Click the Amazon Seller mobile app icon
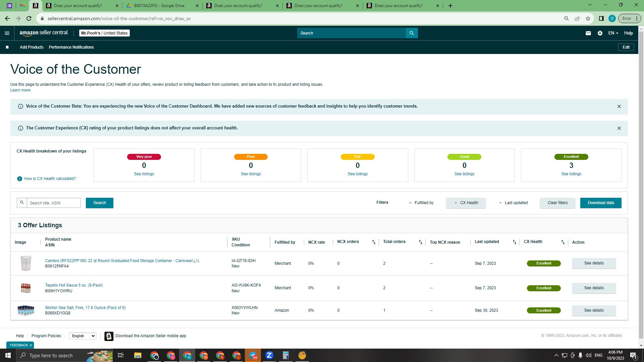644x362 pixels. (109, 336)
